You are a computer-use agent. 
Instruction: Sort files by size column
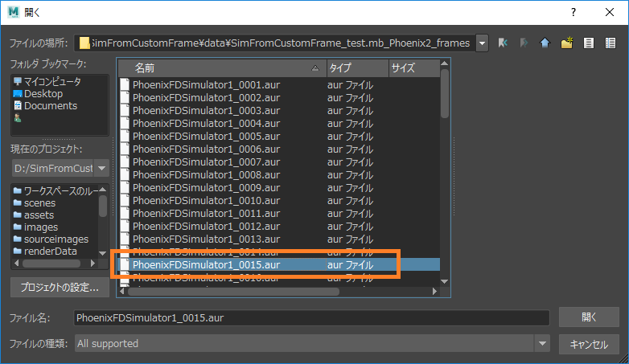[x=414, y=68]
